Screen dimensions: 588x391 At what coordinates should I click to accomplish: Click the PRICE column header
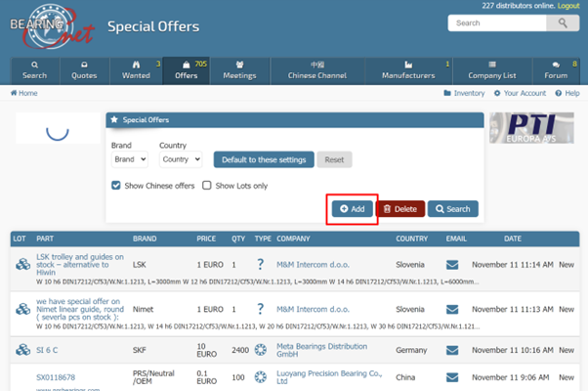206,239
